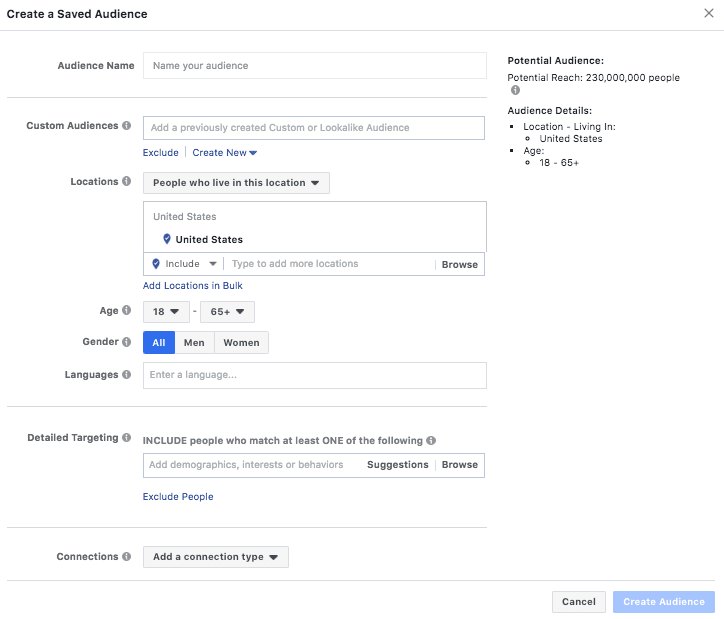Click the gray United States country header
The height and width of the screenshot is (619, 724).
pyautogui.click(x=185, y=216)
